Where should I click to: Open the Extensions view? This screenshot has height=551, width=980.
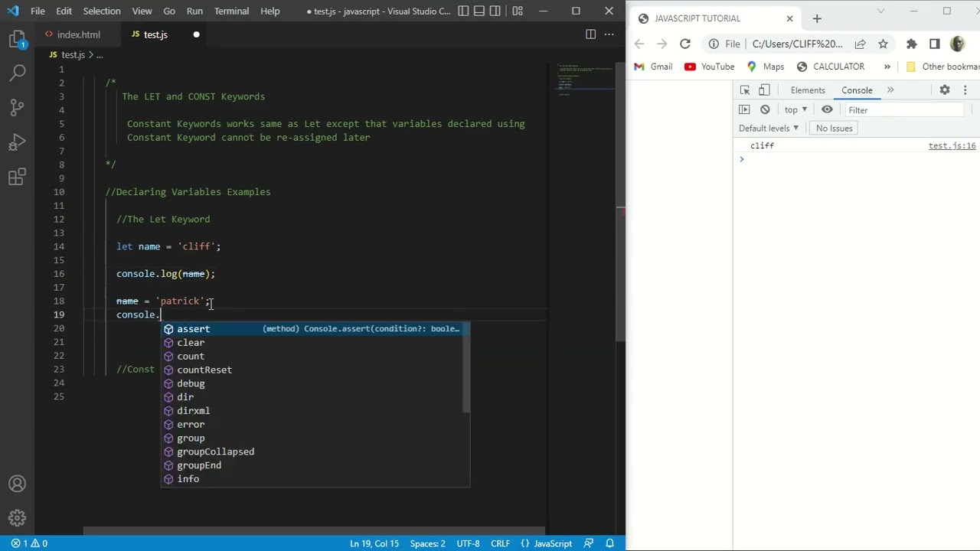point(17,178)
